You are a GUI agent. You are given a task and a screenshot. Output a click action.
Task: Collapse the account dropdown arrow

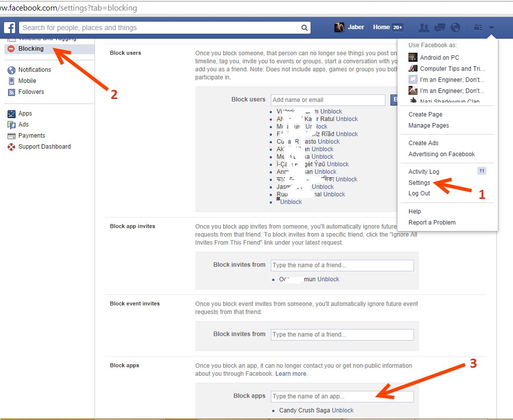pos(491,28)
